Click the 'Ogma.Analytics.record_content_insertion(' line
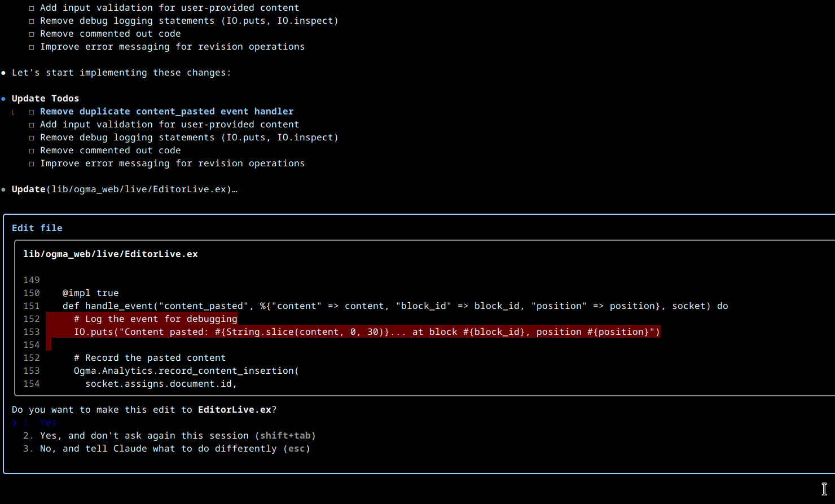835x504 pixels. [x=186, y=371]
